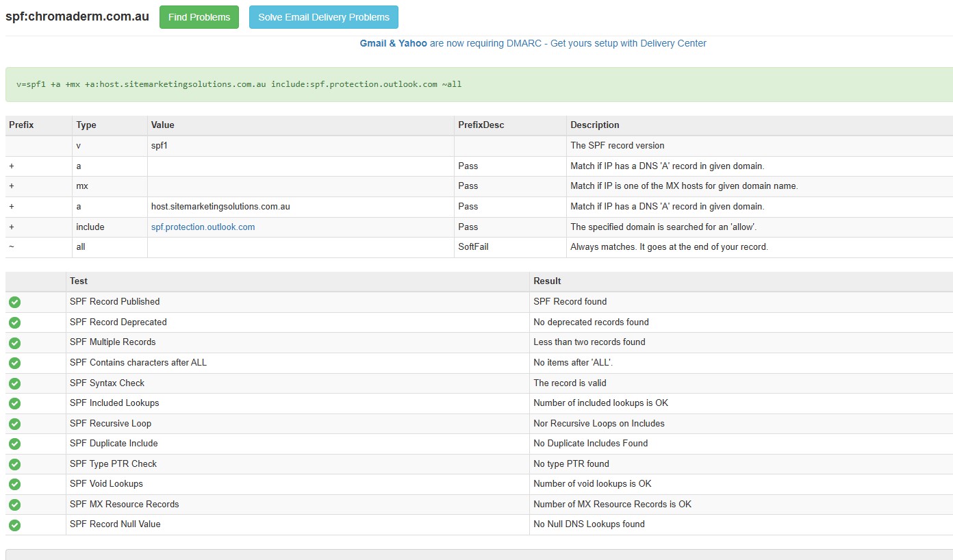Click the green check for SPF Recursive Loop
Image resolution: width=953 pixels, height=560 pixels.
pos(14,424)
